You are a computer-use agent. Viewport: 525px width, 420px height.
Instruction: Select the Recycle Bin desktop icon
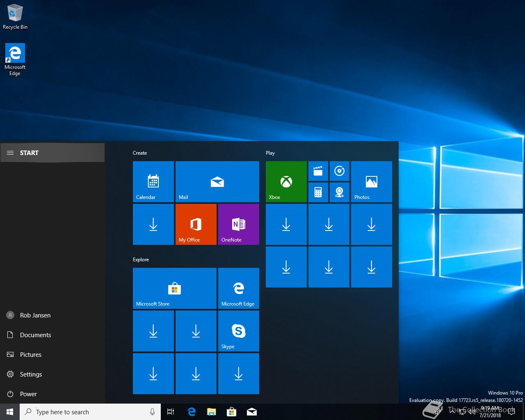(15, 17)
